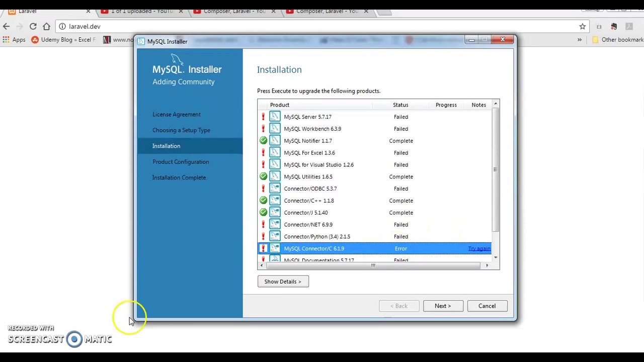Click the green complete checkmark for MySQL Notifier 1.1.7
The width and height of the screenshot is (644, 362).
pyautogui.click(x=263, y=141)
